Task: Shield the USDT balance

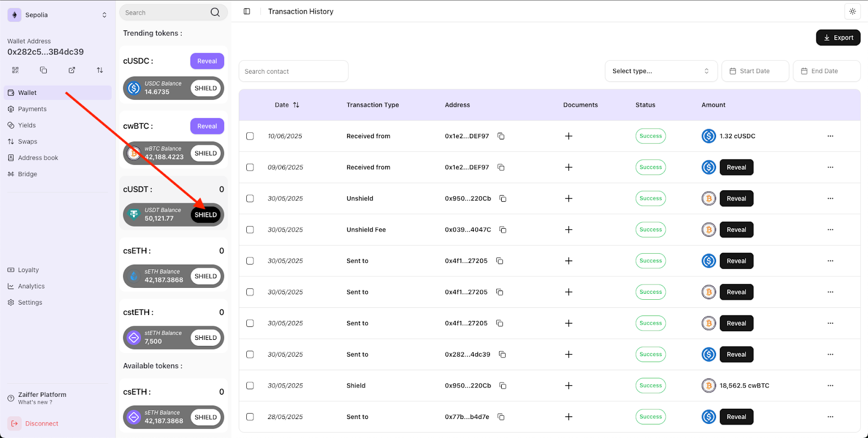Action: coord(206,215)
